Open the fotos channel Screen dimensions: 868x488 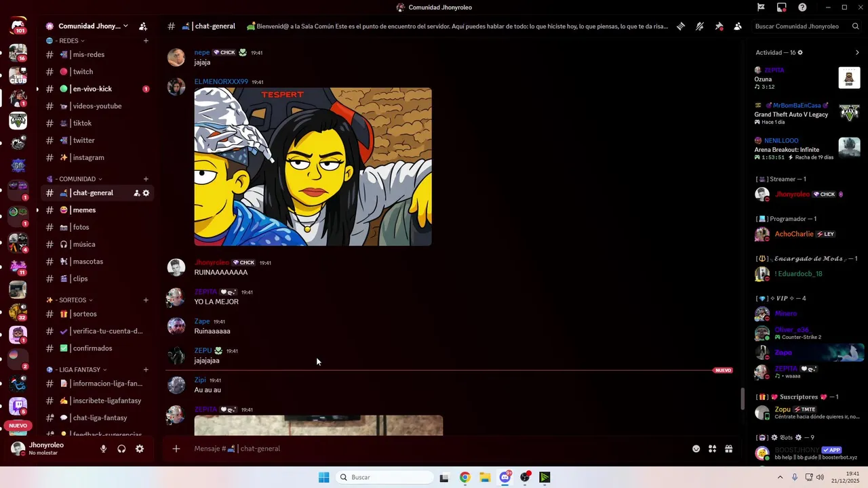pyautogui.click(x=98, y=227)
